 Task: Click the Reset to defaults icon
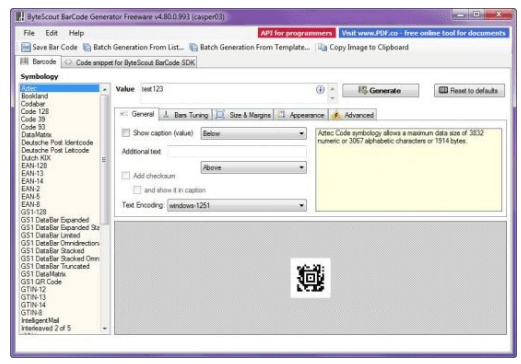[443, 90]
